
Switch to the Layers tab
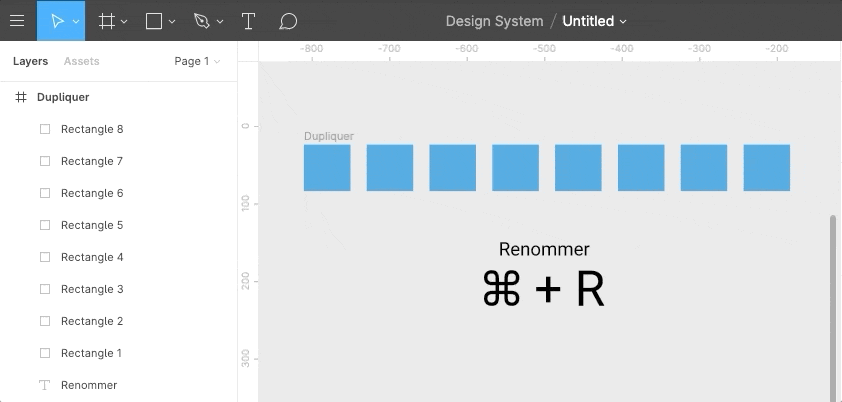(30, 61)
